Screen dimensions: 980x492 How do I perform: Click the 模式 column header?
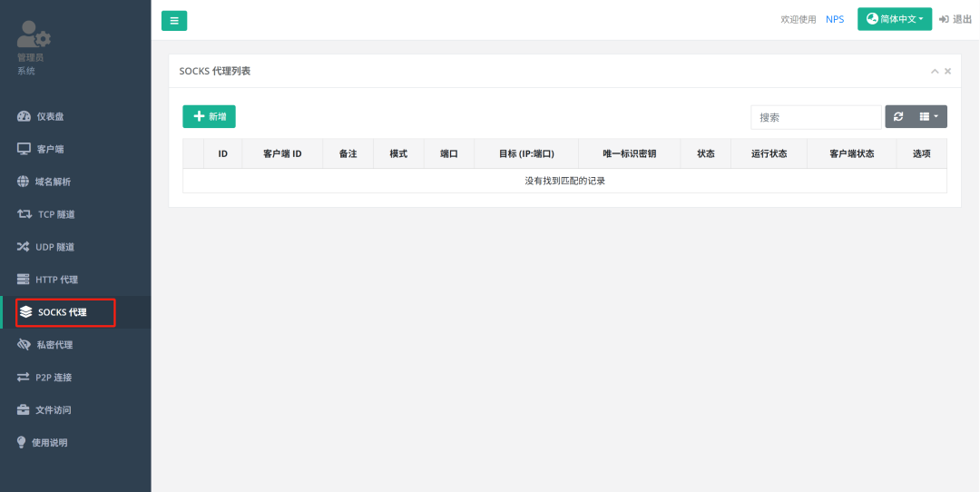point(398,153)
